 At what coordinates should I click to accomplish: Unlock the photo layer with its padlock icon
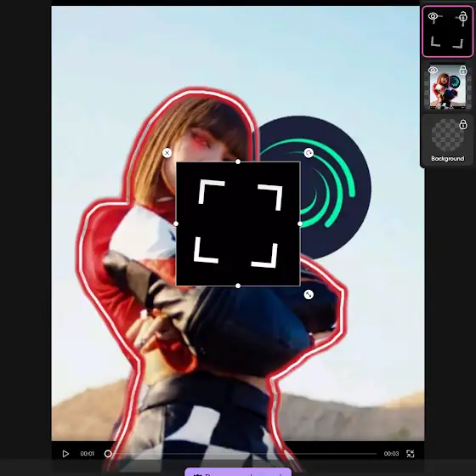tap(463, 70)
